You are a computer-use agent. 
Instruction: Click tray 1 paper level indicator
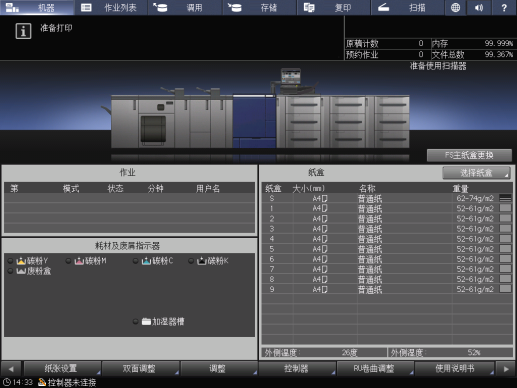[x=505, y=208]
